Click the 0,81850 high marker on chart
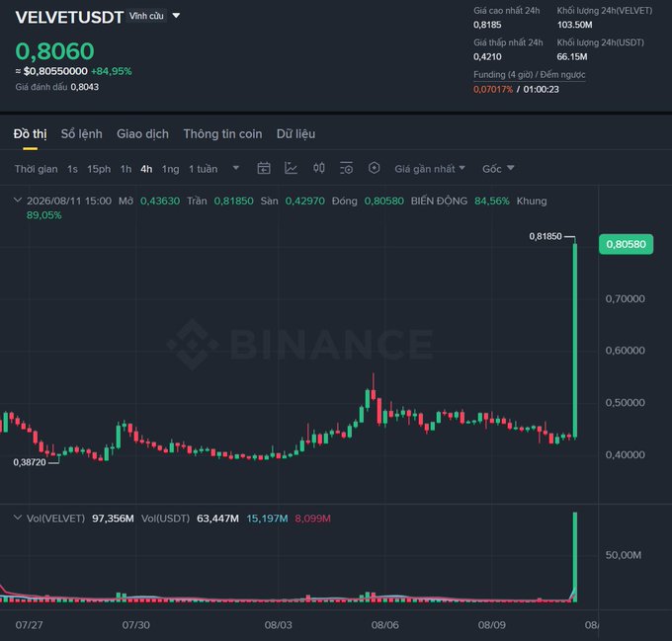This screenshot has height=641, width=672. point(546,236)
